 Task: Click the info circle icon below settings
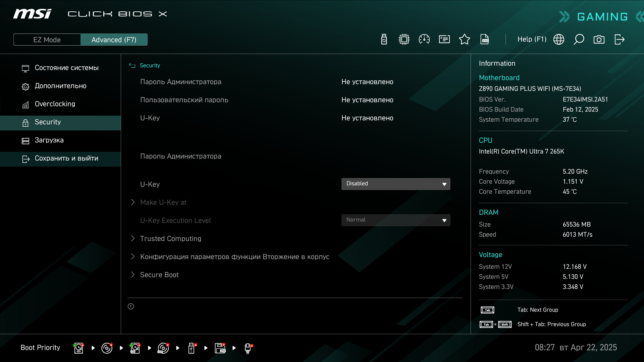pyautogui.click(x=131, y=306)
